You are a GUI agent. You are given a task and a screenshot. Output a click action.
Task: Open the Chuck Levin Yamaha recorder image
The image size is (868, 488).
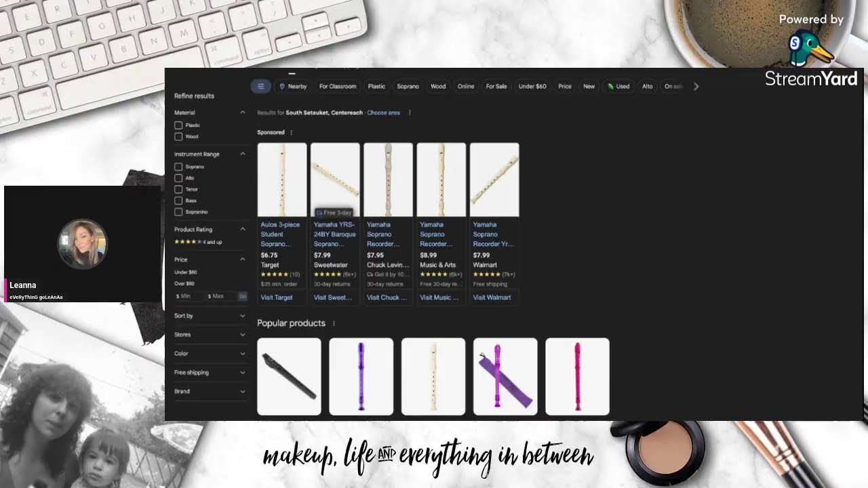click(x=388, y=180)
